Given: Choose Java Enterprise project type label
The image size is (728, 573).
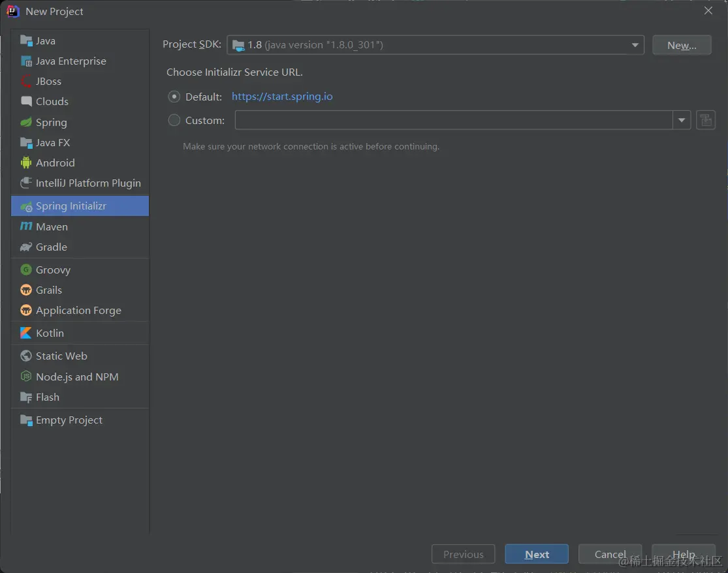Looking at the screenshot, I should pos(71,61).
